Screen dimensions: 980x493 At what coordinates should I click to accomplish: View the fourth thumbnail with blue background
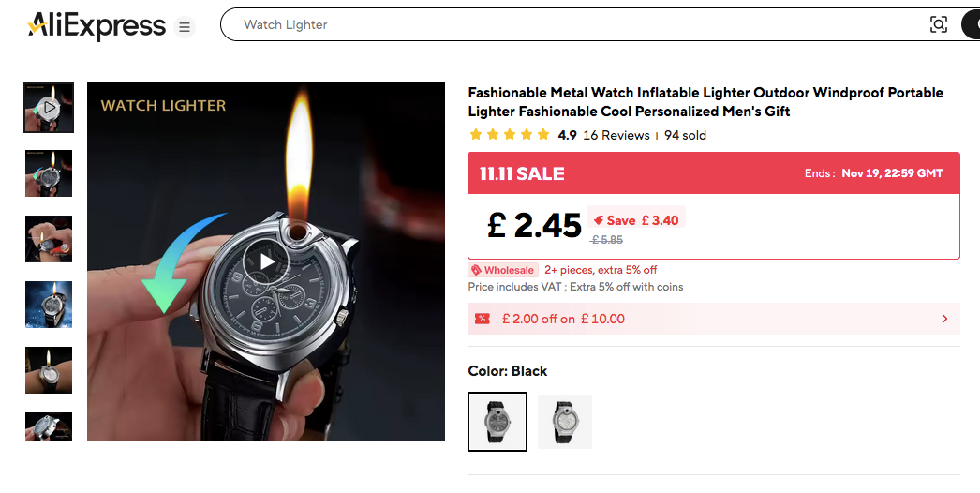49,305
